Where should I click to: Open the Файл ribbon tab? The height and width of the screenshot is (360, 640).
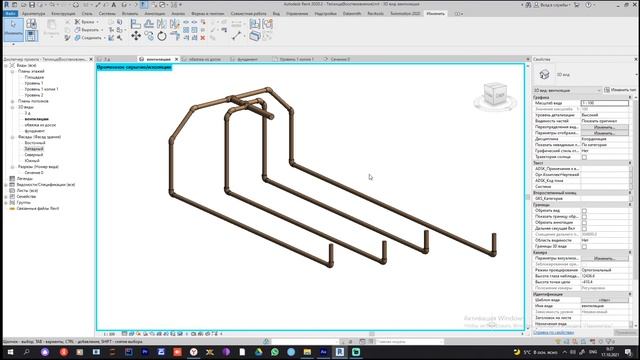point(10,13)
